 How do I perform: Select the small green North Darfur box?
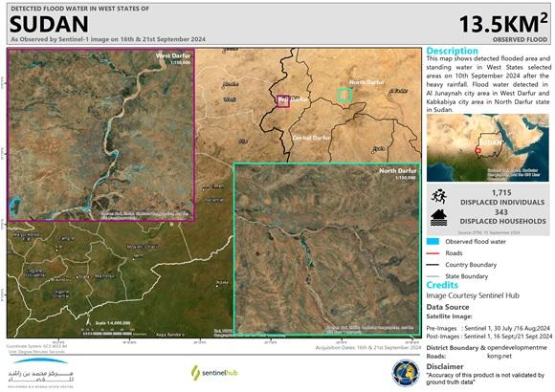point(344,95)
